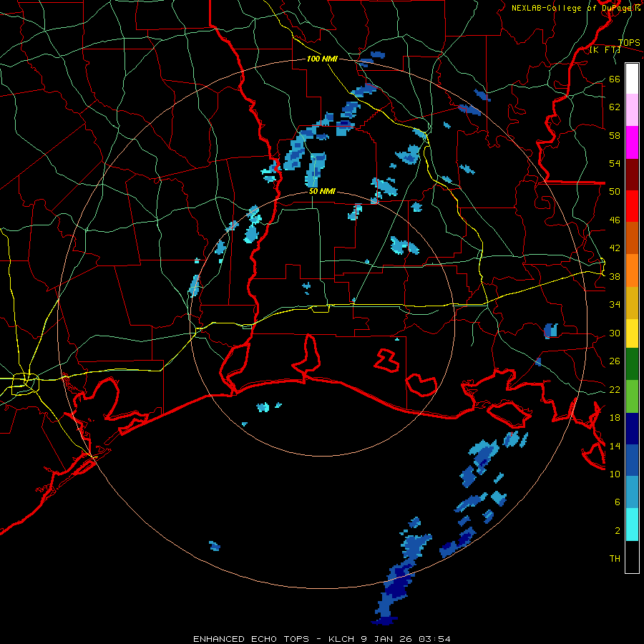The height and width of the screenshot is (644, 644).
Task: Click the "42" legend value
Action: coord(615,248)
